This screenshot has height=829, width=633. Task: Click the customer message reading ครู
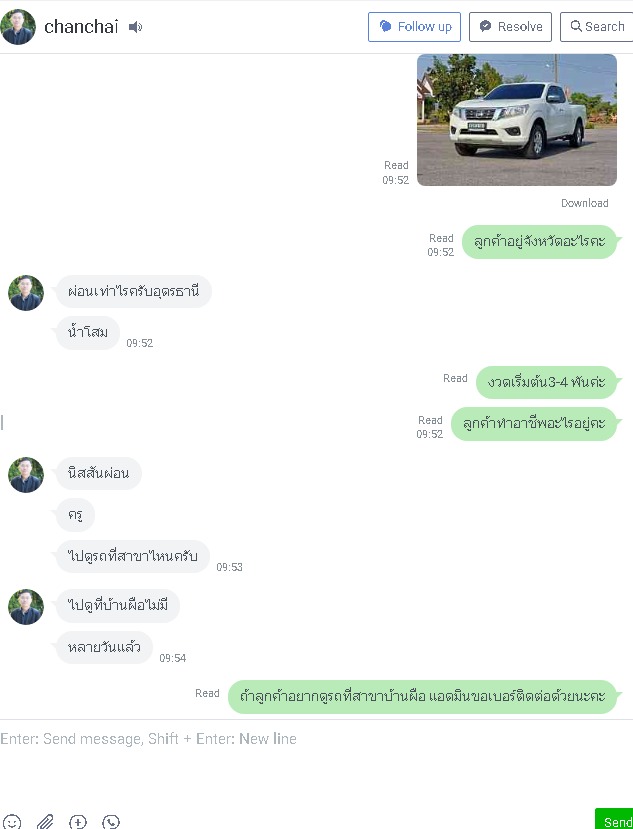(75, 514)
